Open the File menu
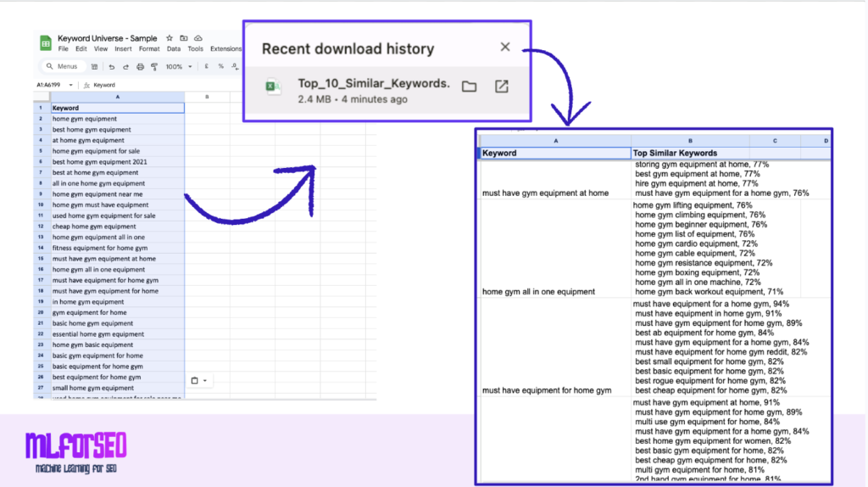The width and height of the screenshot is (868, 487). click(64, 48)
